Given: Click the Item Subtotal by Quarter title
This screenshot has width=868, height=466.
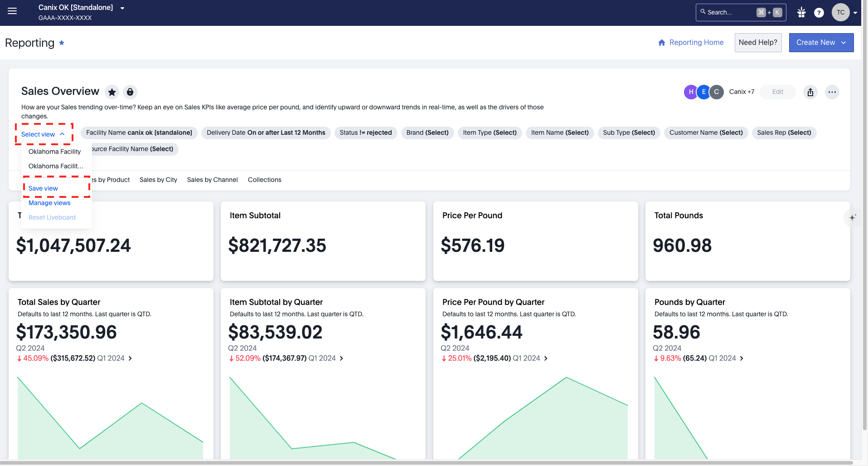Looking at the screenshot, I should point(276,302).
